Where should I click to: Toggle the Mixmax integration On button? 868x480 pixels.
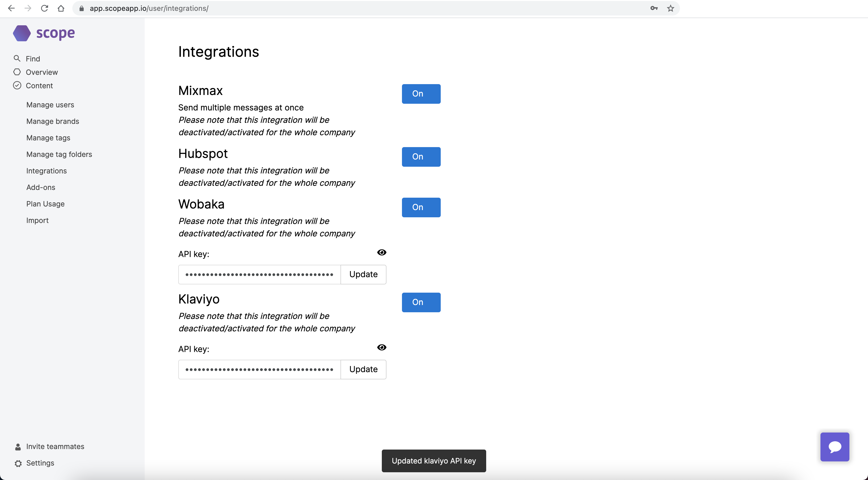(421, 94)
